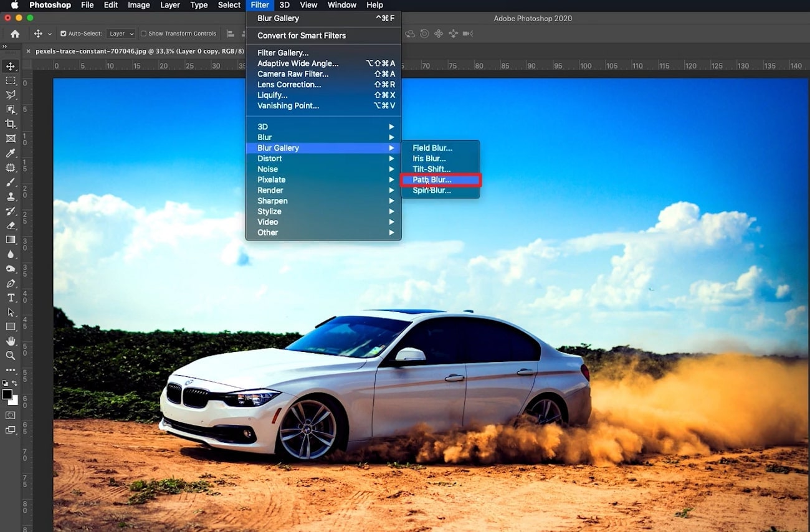Enable Show Transform Controls checkbox

143,34
